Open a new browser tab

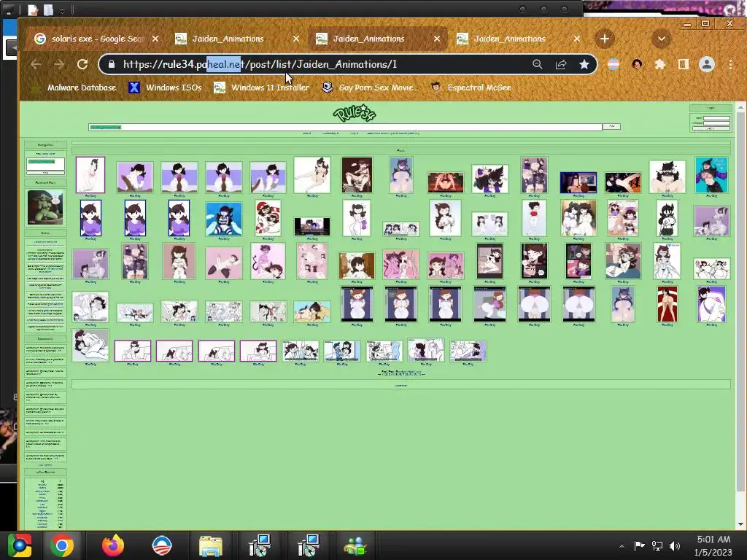click(x=604, y=39)
